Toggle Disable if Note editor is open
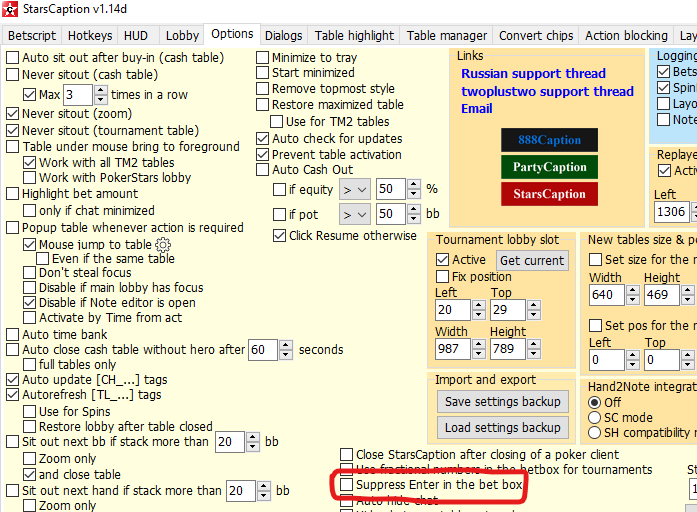The image size is (697, 512). 29,303
